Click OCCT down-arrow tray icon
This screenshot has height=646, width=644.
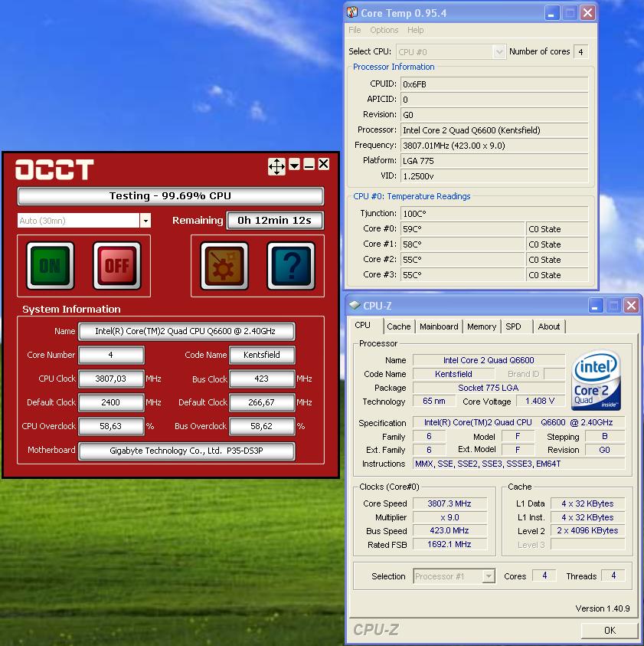tap(294, 165)
